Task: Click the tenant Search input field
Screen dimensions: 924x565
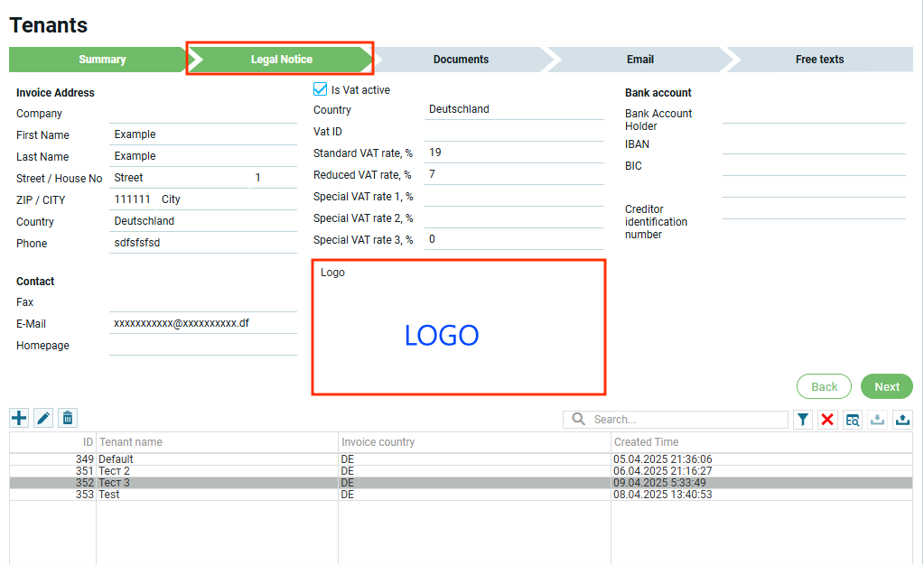Action: pyautogui.click(x=686, y=420)
